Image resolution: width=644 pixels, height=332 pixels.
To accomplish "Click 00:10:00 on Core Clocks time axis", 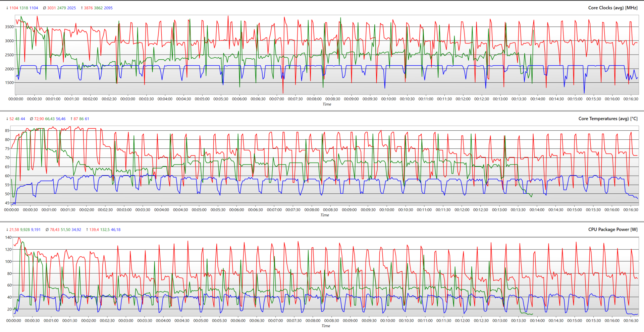I will coord(388,99).
